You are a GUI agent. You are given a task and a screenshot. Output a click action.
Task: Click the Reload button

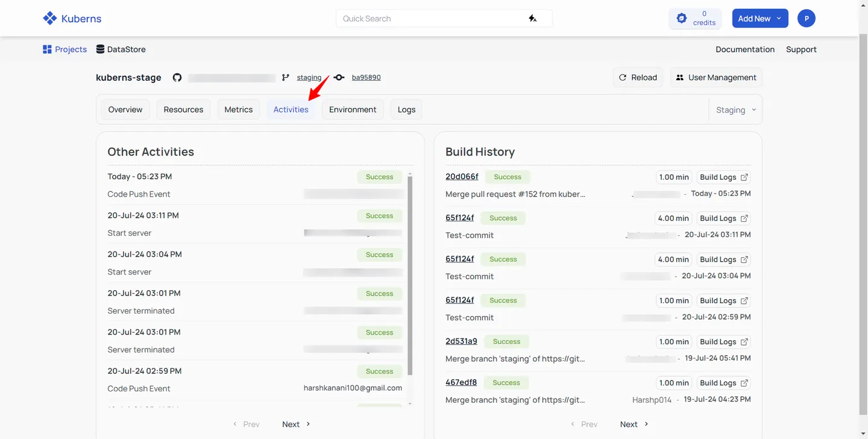tap(638, 77)
